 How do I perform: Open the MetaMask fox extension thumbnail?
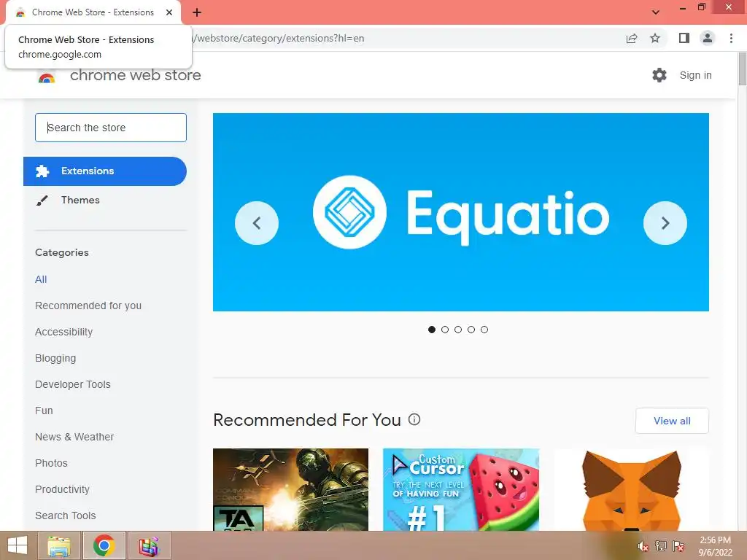point(631,489)
